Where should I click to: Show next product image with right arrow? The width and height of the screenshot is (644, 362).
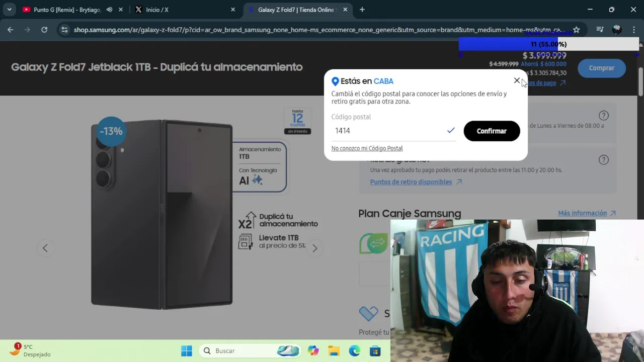click(x=315, y=248)
